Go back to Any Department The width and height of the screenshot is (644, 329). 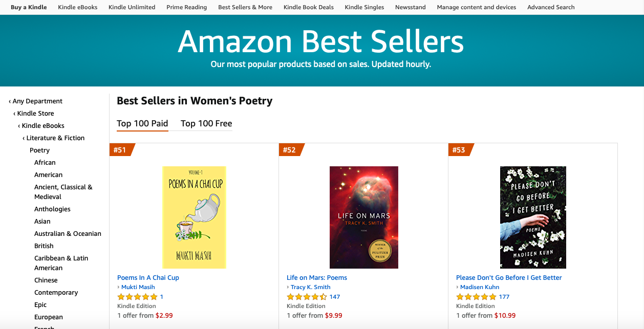pyautogui.click(x=37, y=101)
